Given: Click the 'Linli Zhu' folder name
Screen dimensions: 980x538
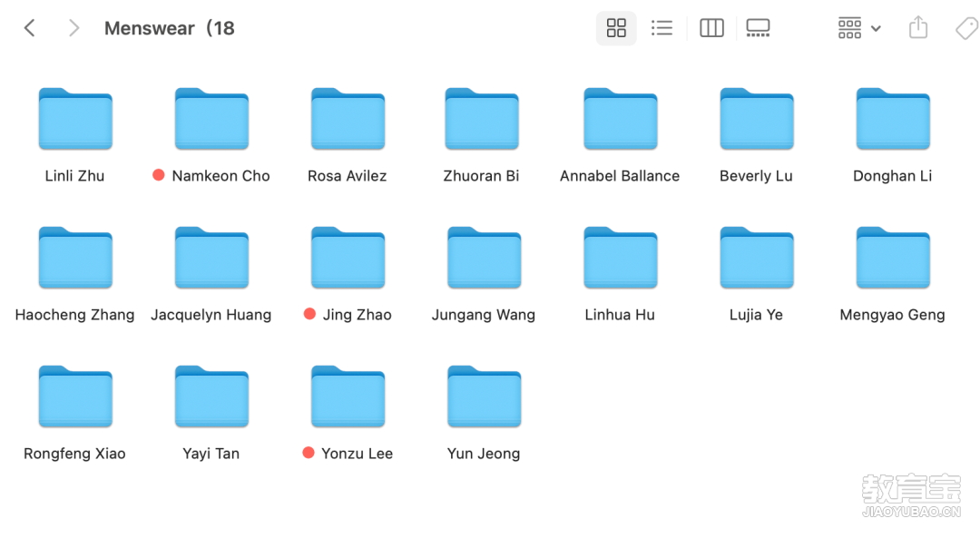Looking at the screenshot, I should (74, 176).
